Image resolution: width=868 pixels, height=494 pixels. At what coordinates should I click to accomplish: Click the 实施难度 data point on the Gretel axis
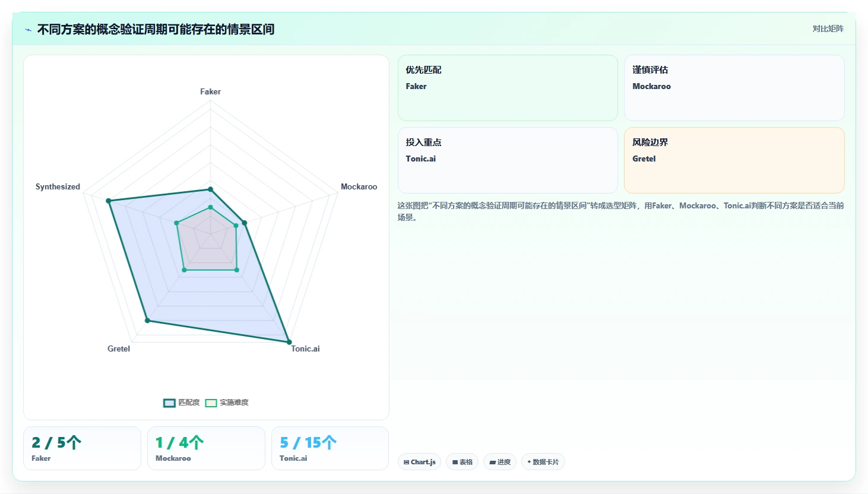[184, 270]
